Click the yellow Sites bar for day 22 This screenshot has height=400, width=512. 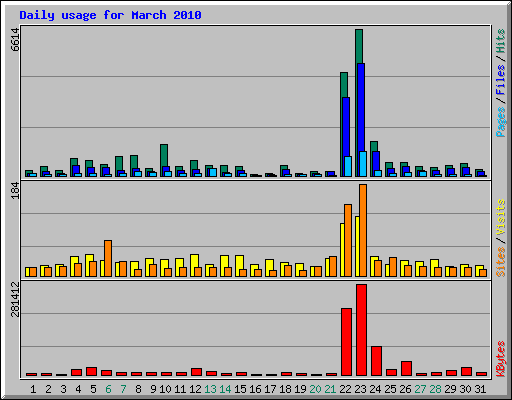click(x=342, y=250)
